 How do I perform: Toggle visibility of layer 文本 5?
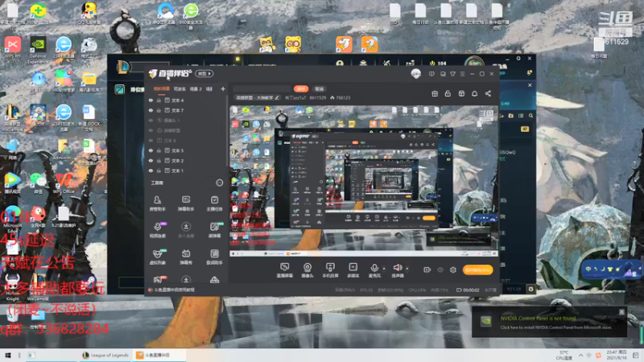click(151, 150)
